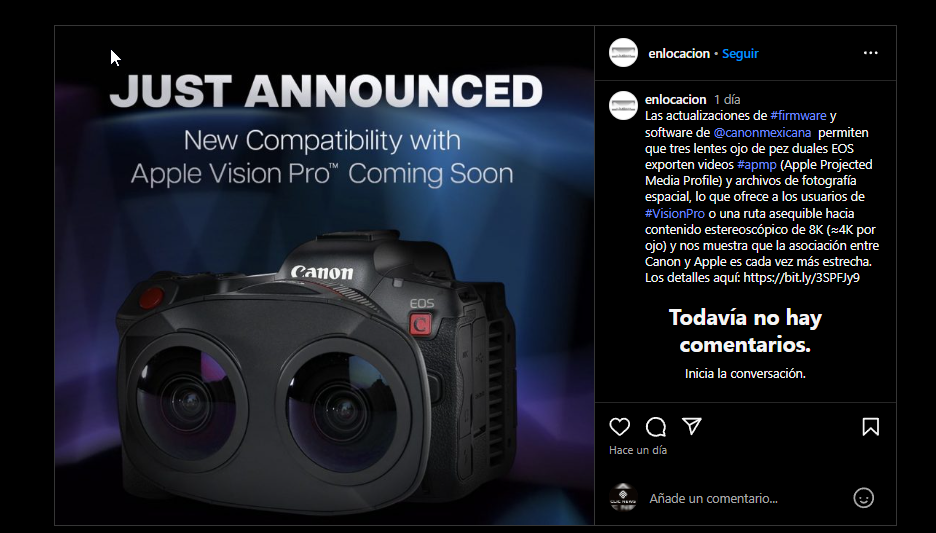
Task: Click the enlocacion username in header
Action: (679, 53)
